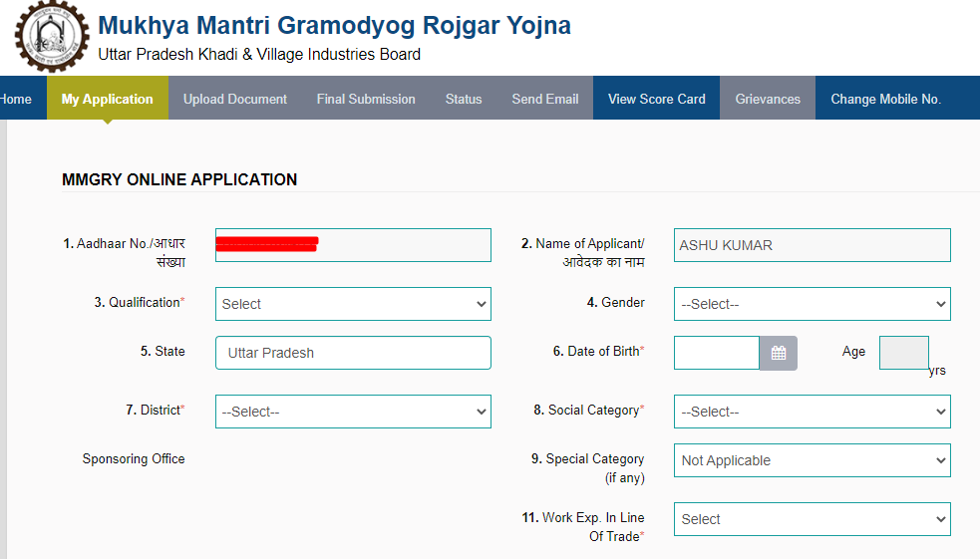Open Work Exp. In Line Of Trade dropdown
This screenshot has height=559, width=980.
point(812,519)
